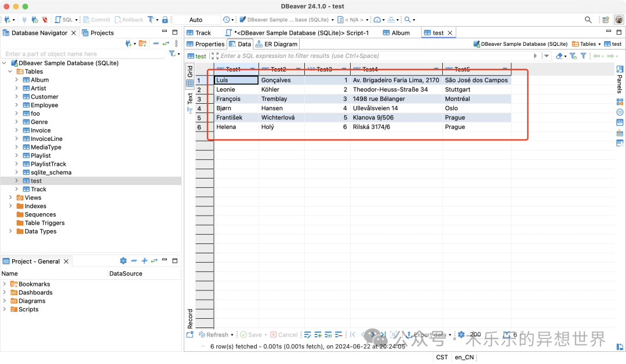Screen dimensions: 626x364
Task: Click DBeaver Sample Database breadcrumb link
Action: pyautogui.click(x=520, y=44)
